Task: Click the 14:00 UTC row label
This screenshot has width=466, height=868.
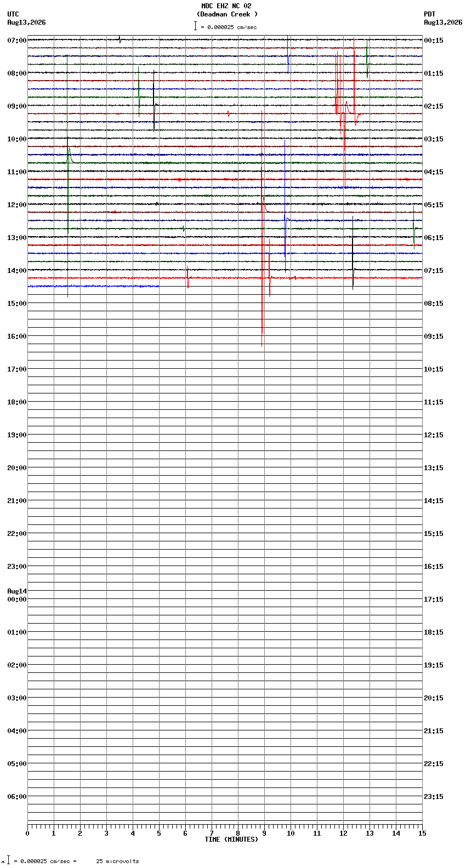Action: click(x=17, y=271)
